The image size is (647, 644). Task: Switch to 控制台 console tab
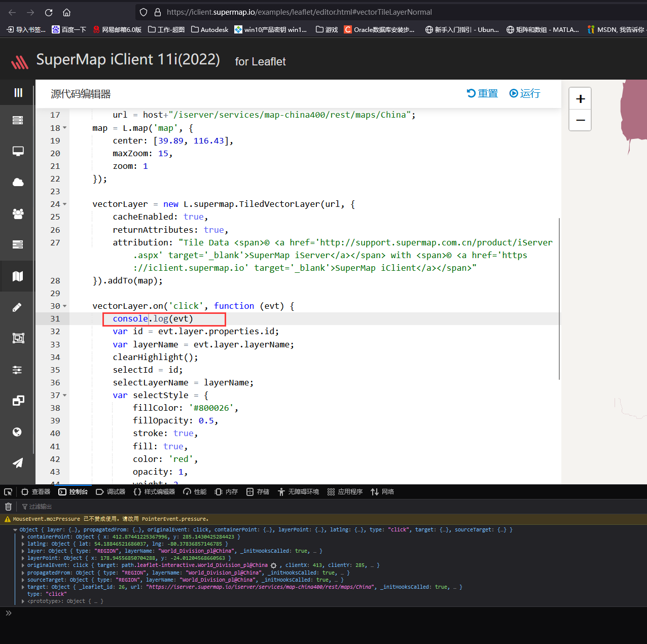[x=74, y=492]
